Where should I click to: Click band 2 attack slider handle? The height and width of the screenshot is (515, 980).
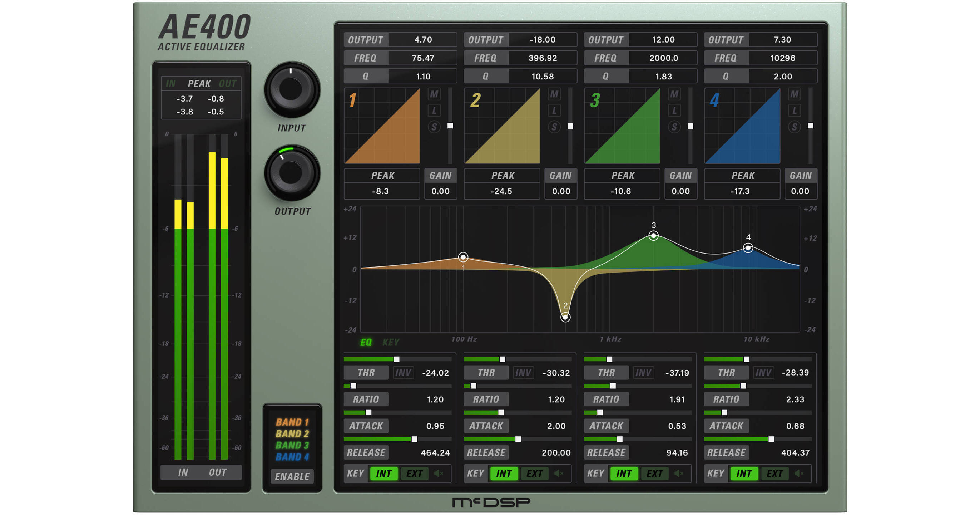tap(501, 413)
